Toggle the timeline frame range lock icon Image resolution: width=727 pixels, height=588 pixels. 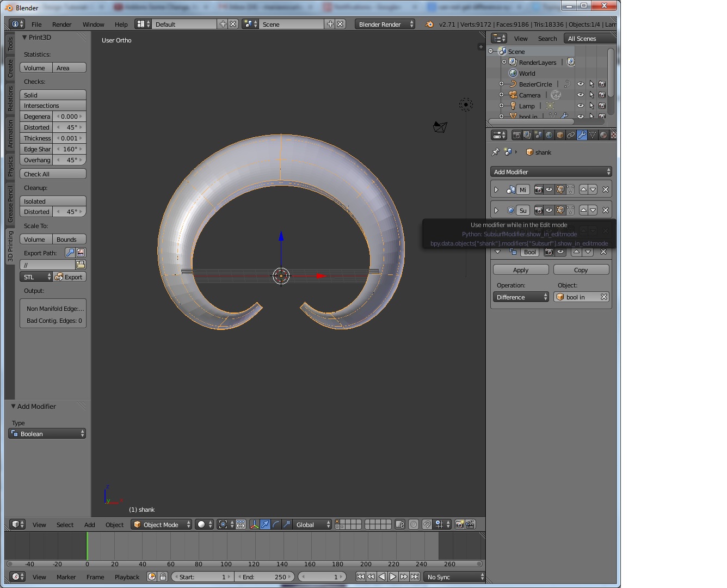point(163,577)
